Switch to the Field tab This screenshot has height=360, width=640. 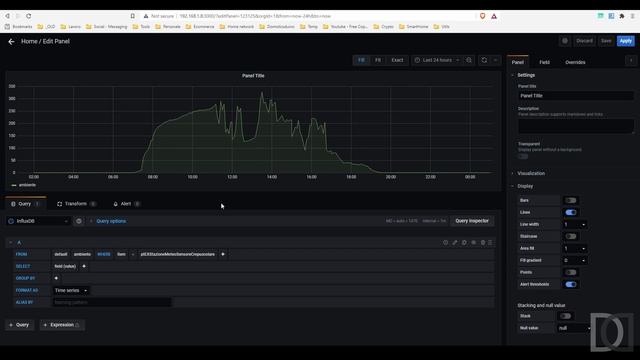pyautogui.click(x=544, y=62)
